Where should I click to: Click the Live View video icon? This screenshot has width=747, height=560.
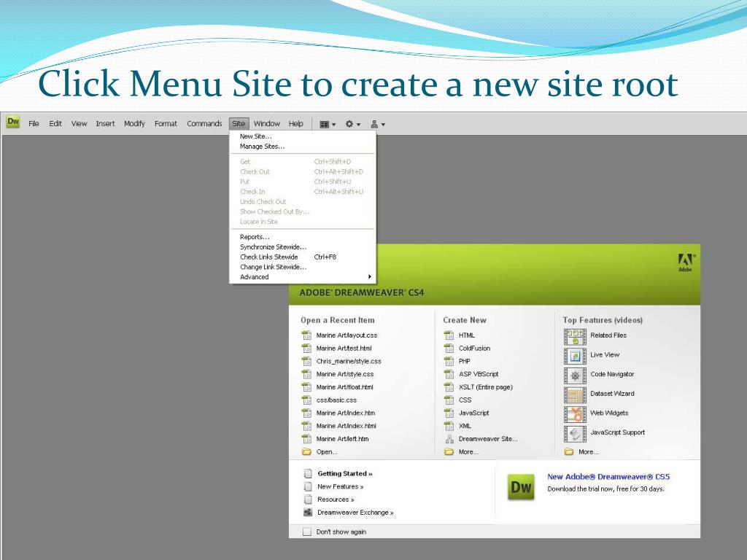pos(575,356)
